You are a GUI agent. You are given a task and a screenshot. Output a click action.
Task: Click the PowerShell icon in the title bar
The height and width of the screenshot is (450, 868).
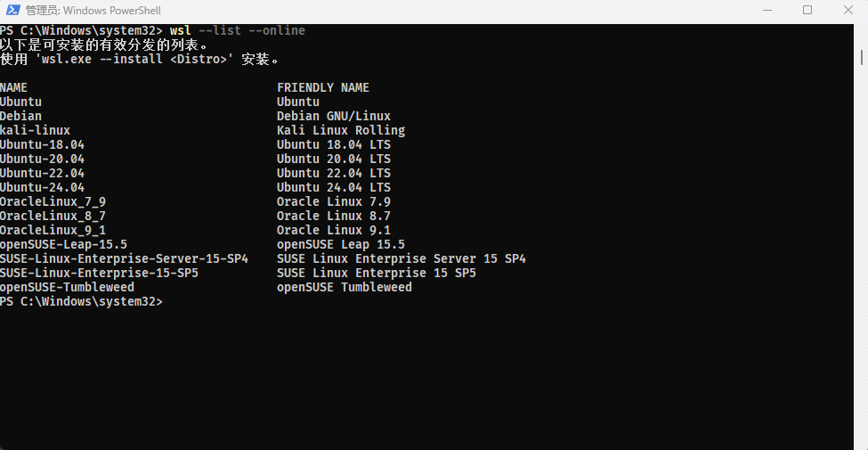(x=12, y=10)
